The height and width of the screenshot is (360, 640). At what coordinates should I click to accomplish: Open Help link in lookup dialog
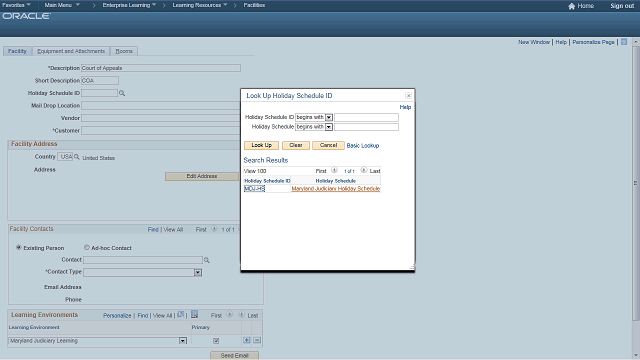(405, 107)
